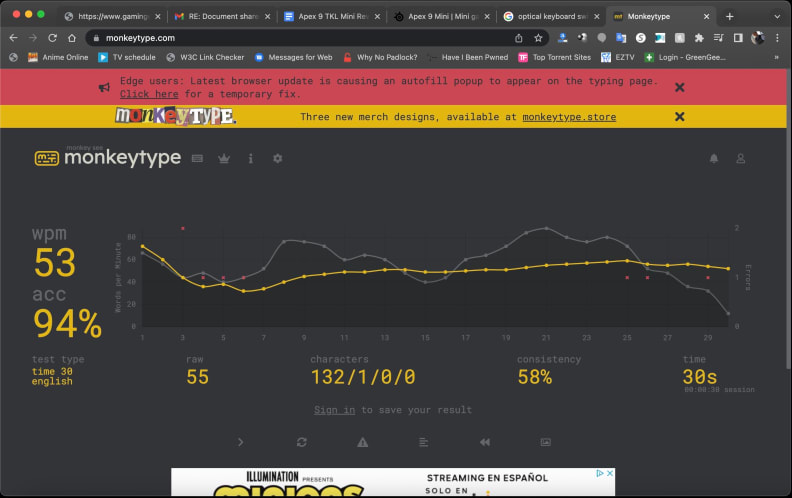Open the account user icon
This screenshot has width=792, height=498.
tap(740, 159)
